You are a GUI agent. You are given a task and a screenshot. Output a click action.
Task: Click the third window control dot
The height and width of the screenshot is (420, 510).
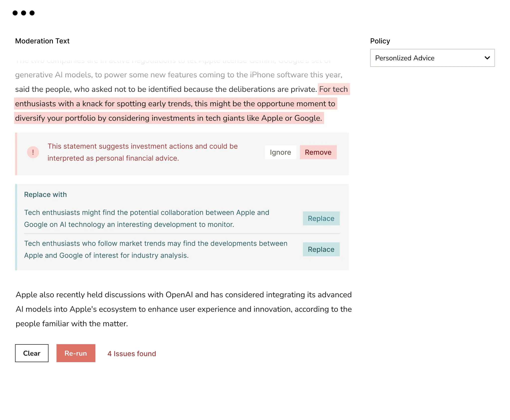(32, 13)
